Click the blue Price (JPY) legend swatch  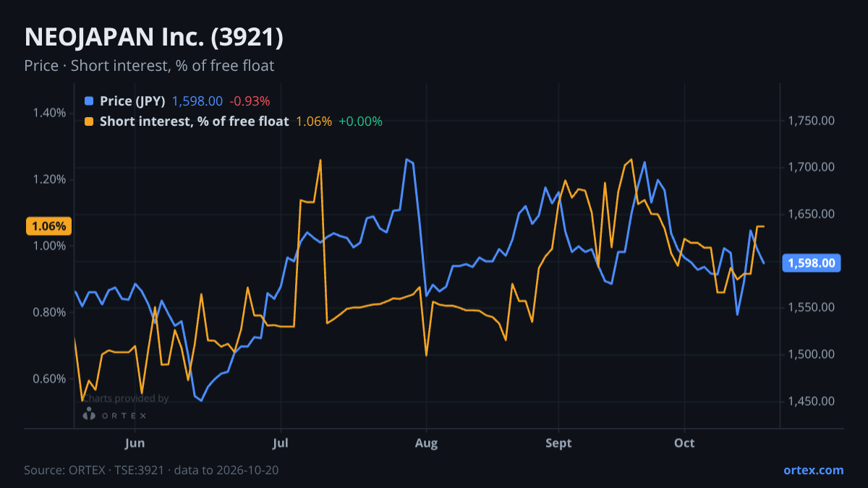point(89,101)
